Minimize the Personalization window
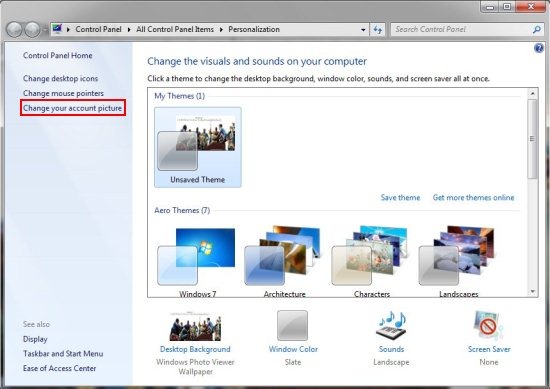 [x=490, y=7]
